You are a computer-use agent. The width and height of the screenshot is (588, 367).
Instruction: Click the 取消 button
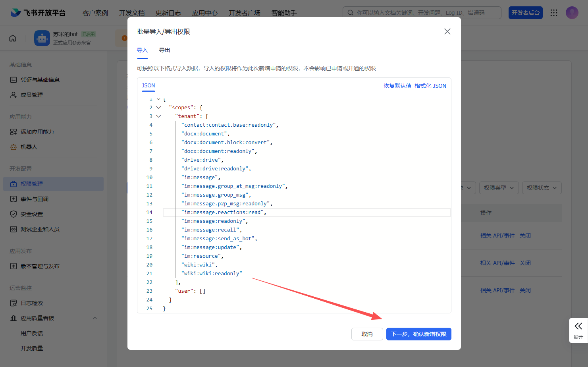367,334
